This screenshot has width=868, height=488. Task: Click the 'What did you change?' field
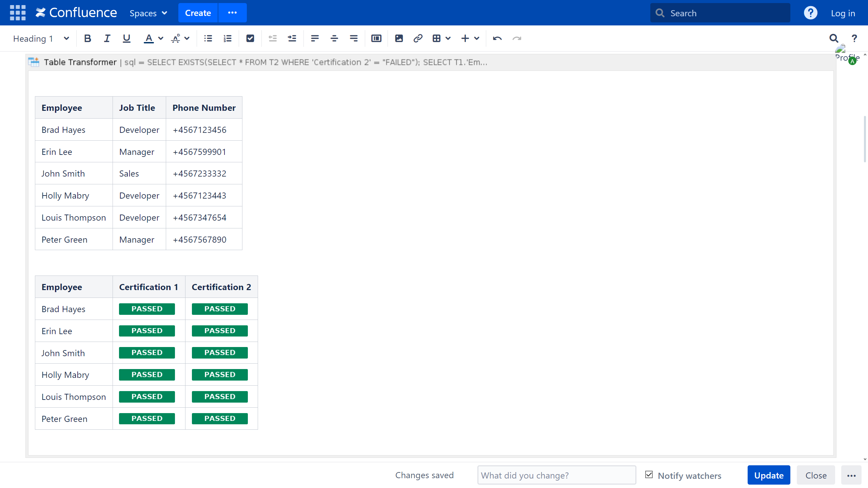(556, 475)
